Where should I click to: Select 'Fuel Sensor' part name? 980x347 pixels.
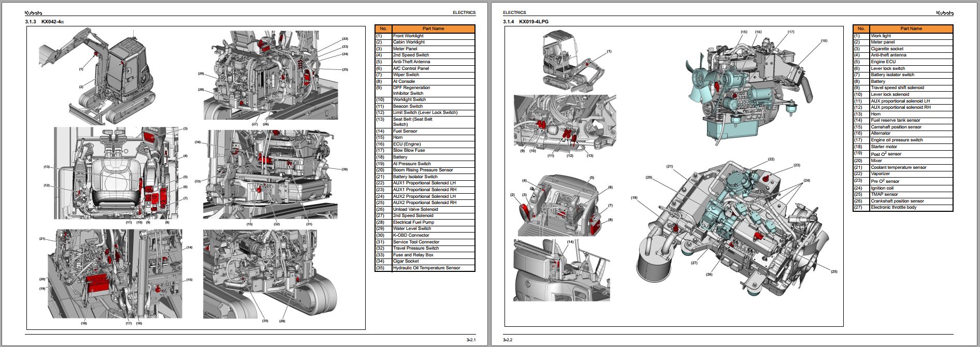[x=405, y=131]
